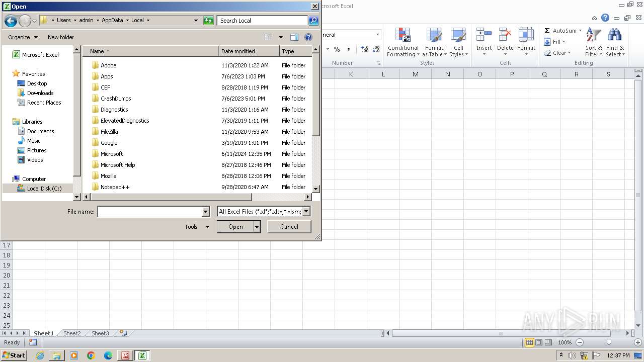Image resolution: width=644 pixels, height=362 pixels.
Task: Switch to Page Break Preview in status bar
Action: tap(548, 342)
